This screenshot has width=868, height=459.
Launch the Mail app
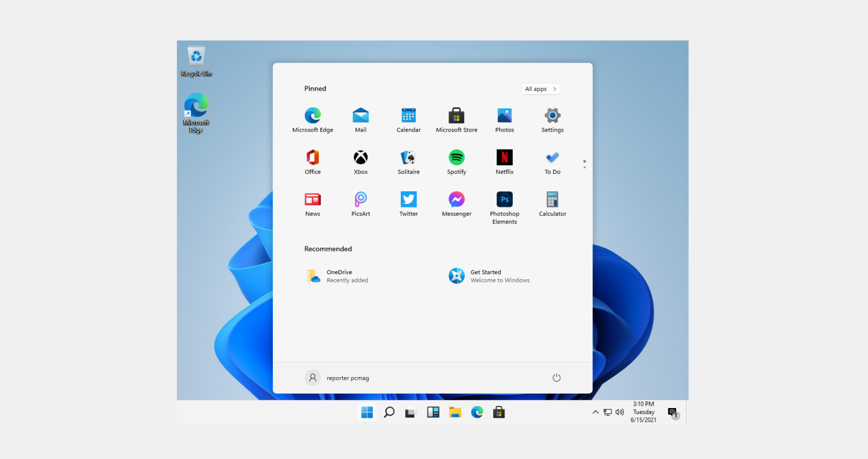(x=361, y=120)
